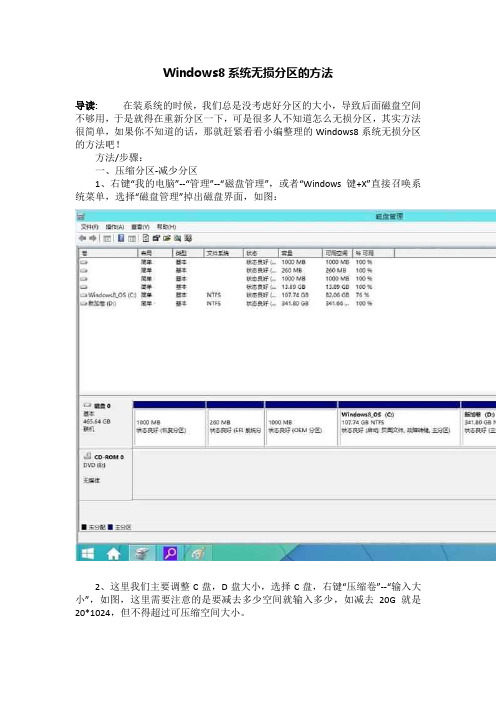
Task: Select the 1000 MB OEM partition block
Action: [301, 424]
